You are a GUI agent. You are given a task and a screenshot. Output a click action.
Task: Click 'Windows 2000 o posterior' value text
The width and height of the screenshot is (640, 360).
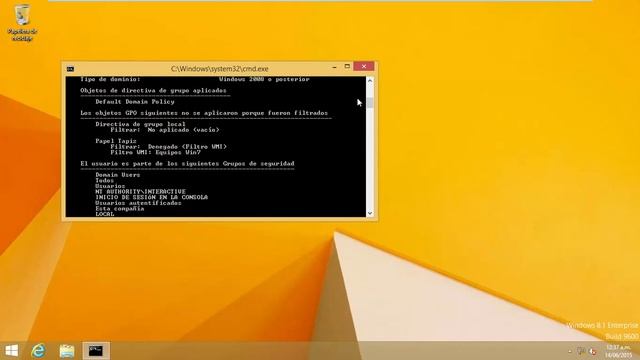click(x=264, y=79)
